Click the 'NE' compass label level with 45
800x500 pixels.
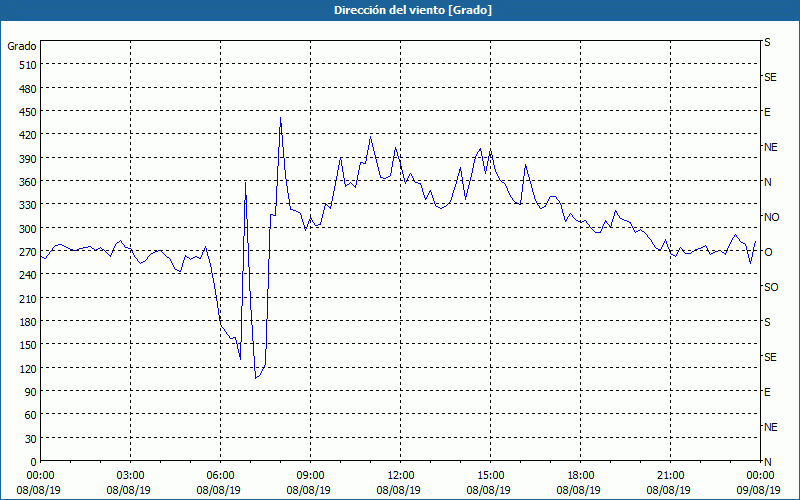tap(771, 427)
